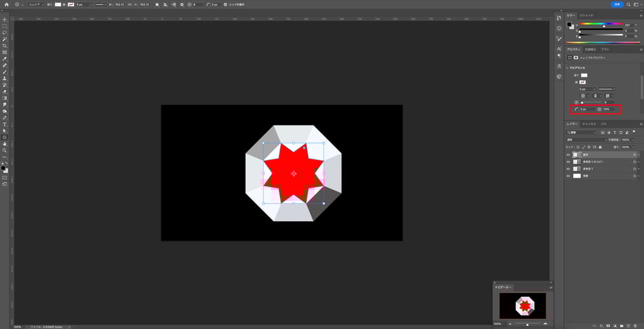This screenshot has width=644, height=329.
Task: Select the Hand tool
Action: point(5,144)
